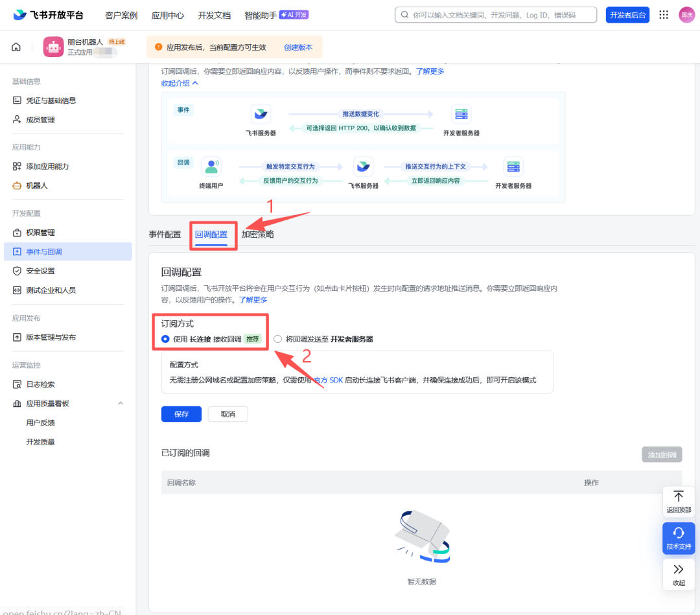Open 开发质量 in the sidebar
The image size is (700, 615).
point(41,442)
